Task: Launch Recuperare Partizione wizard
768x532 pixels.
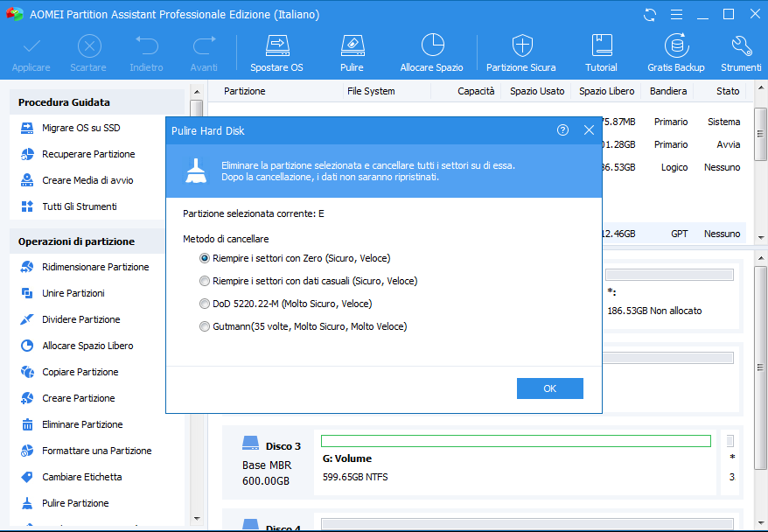Action: click(78, 154)
